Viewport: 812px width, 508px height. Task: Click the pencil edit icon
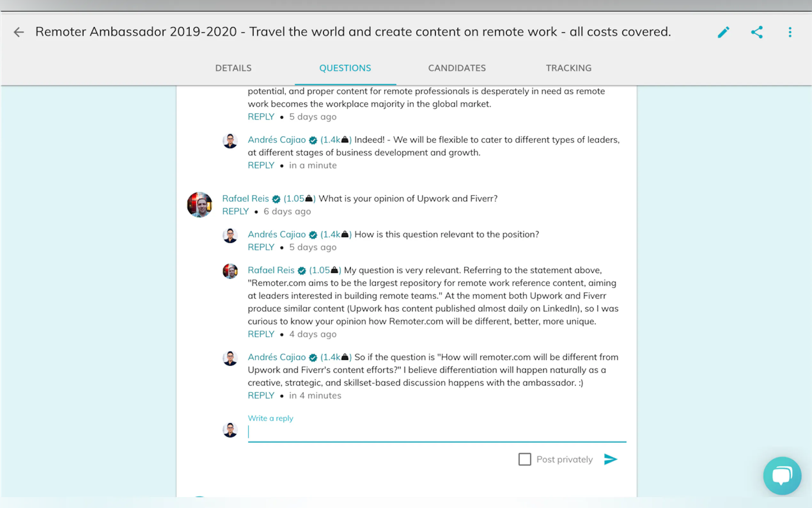click(723, 32)
